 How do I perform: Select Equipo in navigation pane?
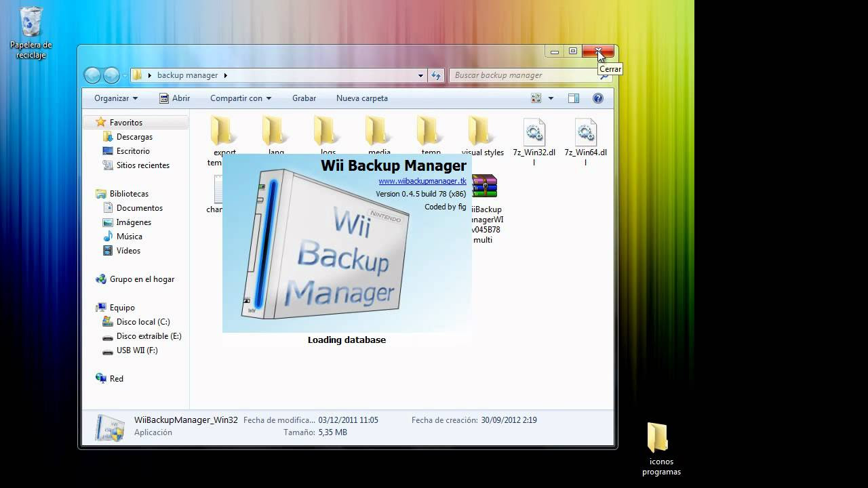coord(122,308)
